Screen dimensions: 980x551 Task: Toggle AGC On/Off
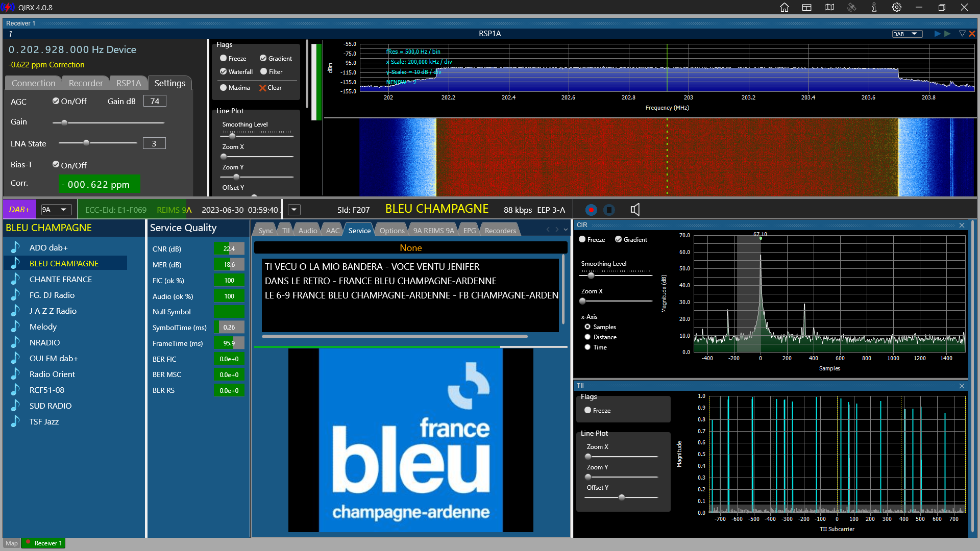pos(56,101)
